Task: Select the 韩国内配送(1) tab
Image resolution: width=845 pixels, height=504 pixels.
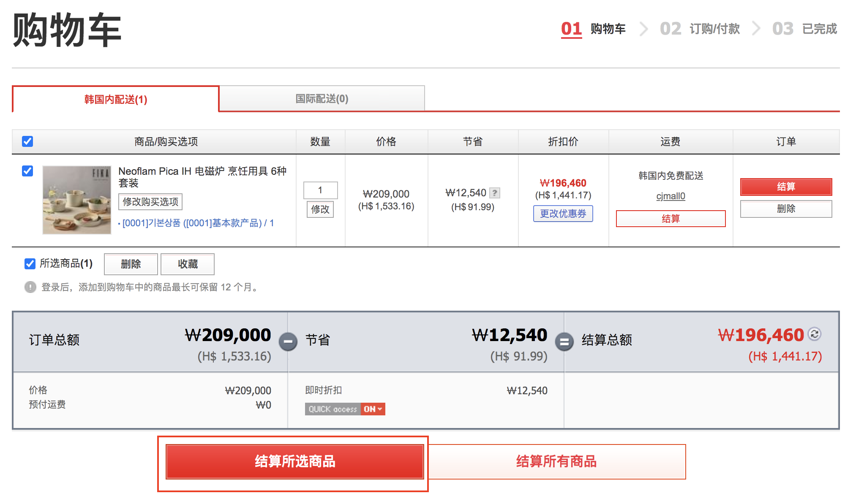Action: (115, 100)
